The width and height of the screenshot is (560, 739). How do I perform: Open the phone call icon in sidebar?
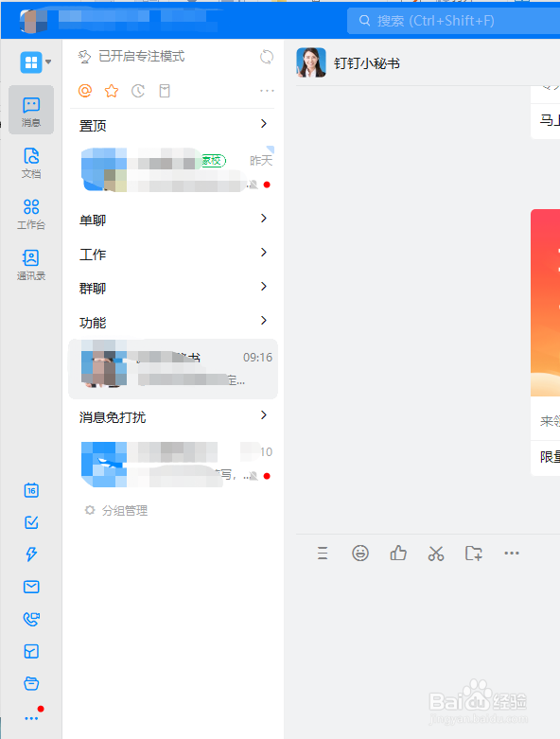tap(31, 619)
